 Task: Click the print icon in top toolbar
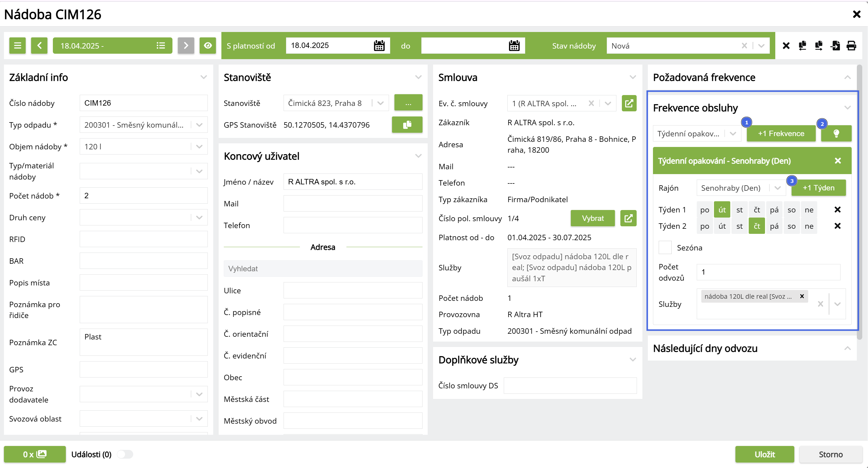[851, 46]
